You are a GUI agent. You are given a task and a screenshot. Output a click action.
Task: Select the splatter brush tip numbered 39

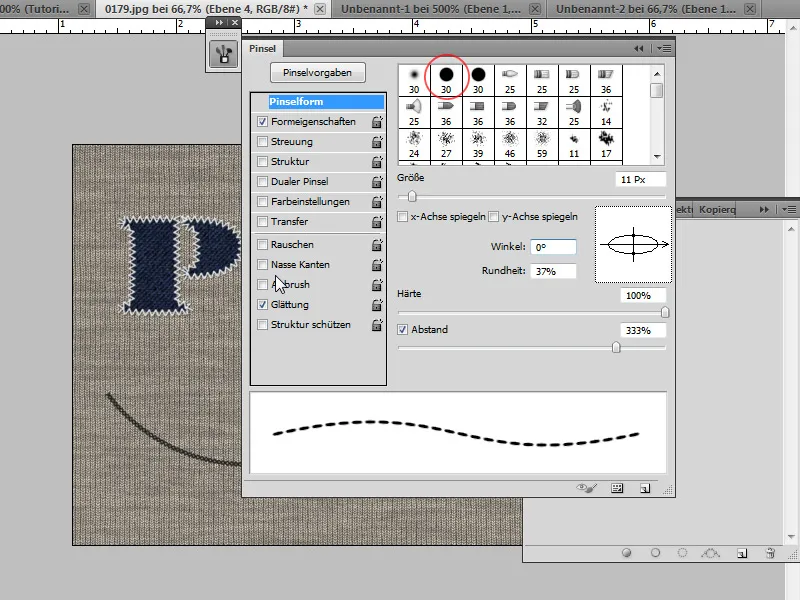pyautogui.click(x=478, y=144)
